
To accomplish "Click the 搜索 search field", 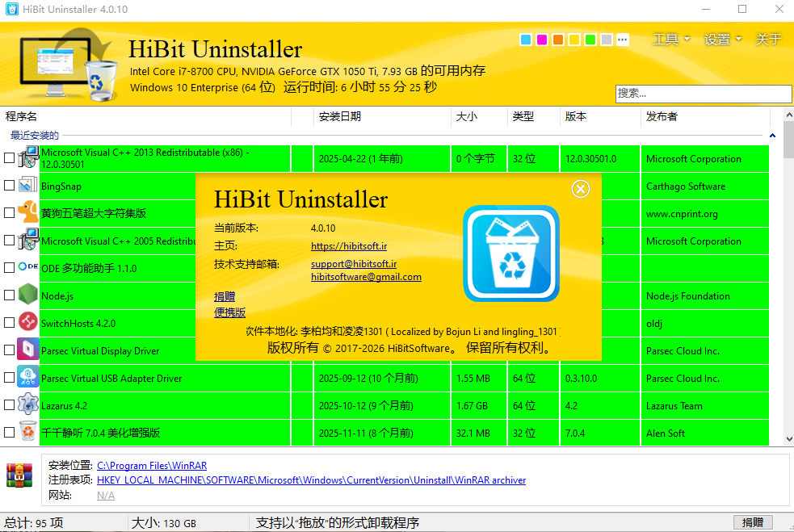I will [x=704, y=94].
